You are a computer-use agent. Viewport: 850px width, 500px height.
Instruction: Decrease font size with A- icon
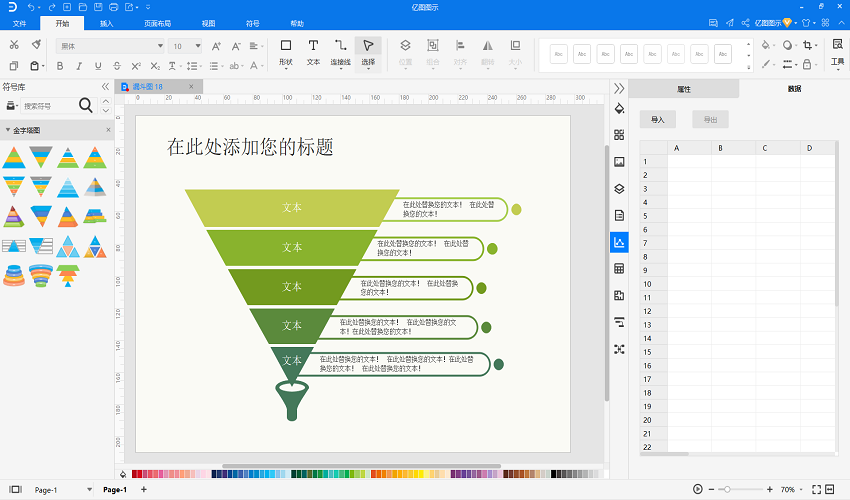tap(236, 46)
